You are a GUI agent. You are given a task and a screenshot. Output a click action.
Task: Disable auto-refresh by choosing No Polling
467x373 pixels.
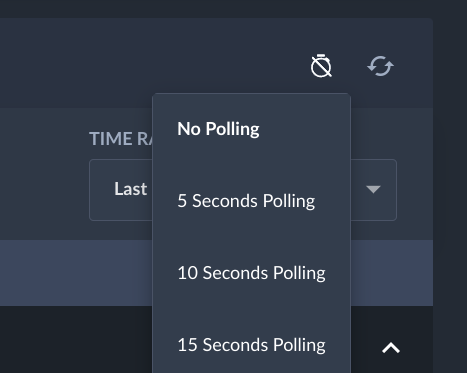[218, 129]
